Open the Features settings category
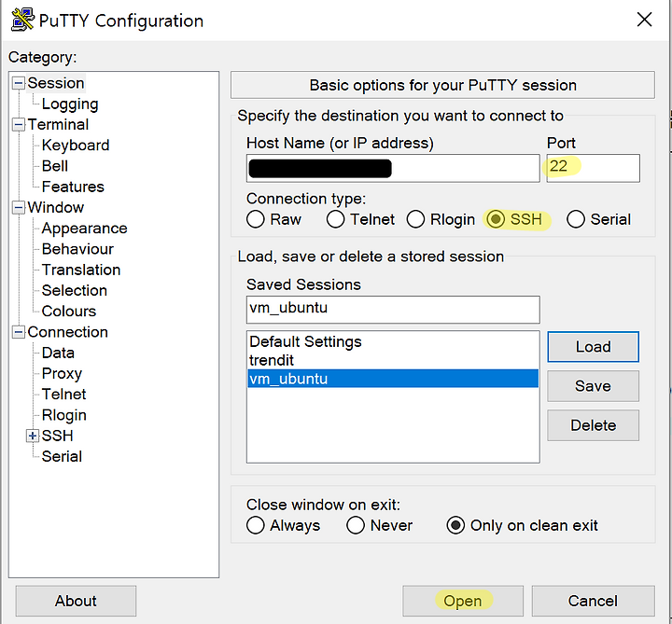 point(73,187)
